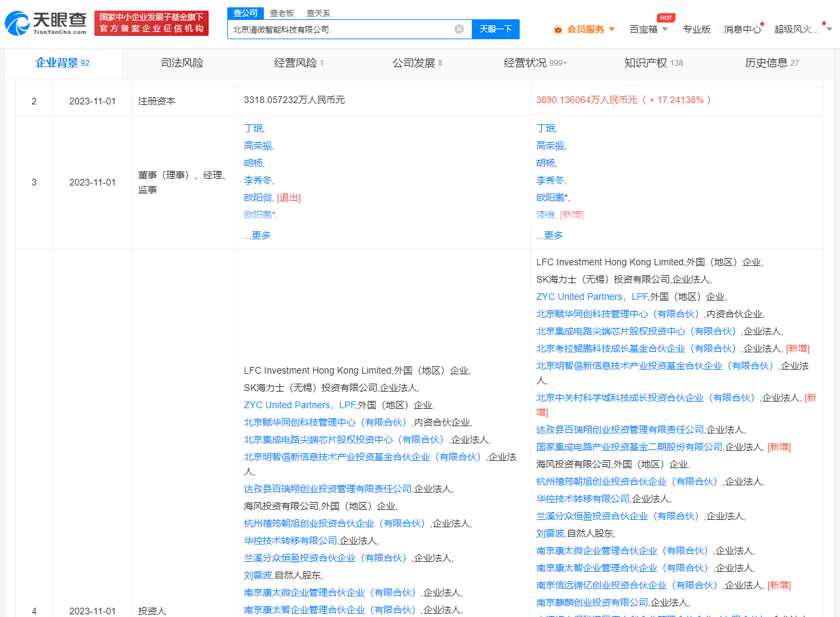Open the 企业背景 tab

[x=62, y=63]
